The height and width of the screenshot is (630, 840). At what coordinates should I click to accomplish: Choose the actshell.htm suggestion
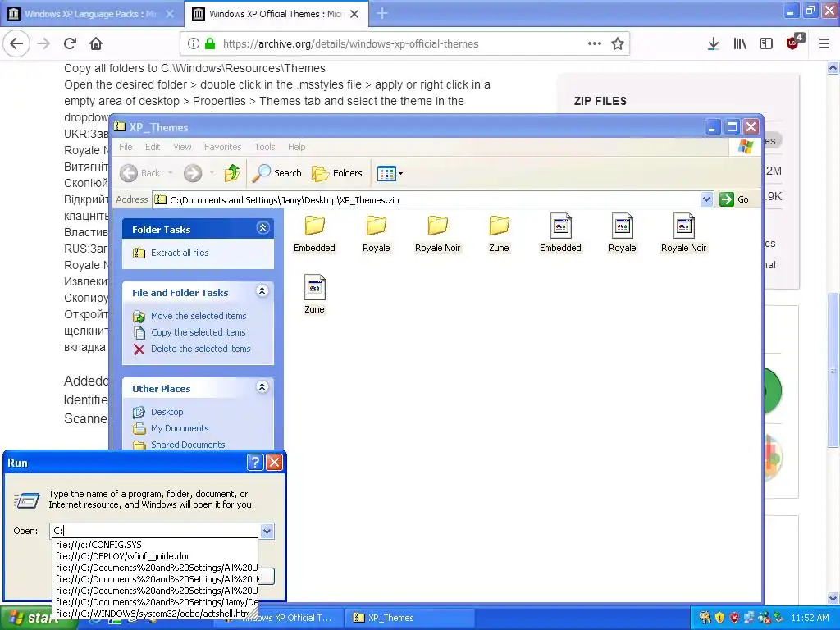[156, 614]
